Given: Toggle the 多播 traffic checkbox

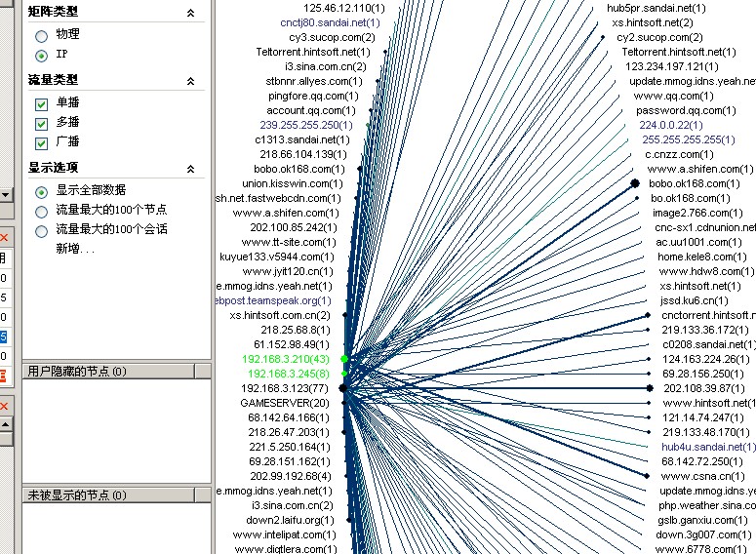Looking at the screenshot, I should pyautogui.click(x=41, y=123).
